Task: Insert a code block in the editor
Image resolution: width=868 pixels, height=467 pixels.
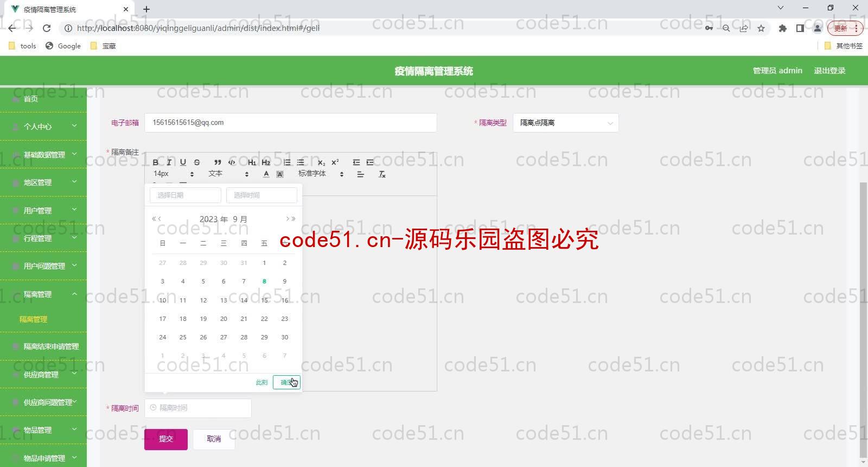Action: point(232,162)
